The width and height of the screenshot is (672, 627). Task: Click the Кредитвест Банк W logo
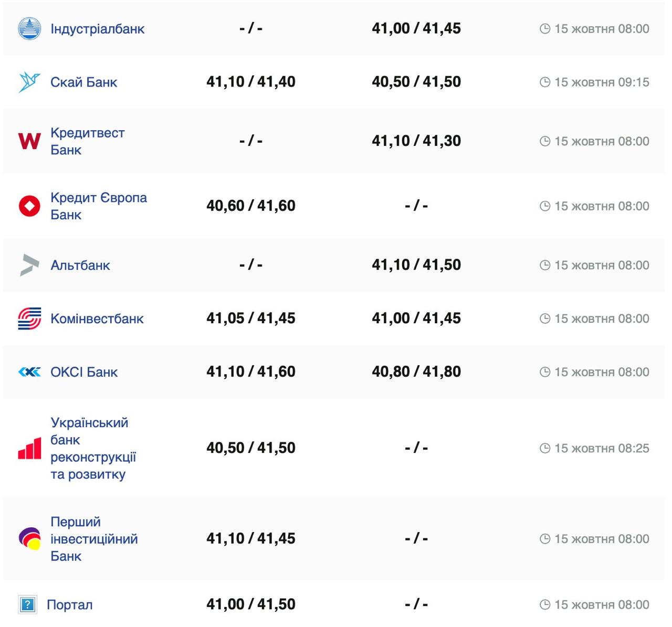coord(29,141)
